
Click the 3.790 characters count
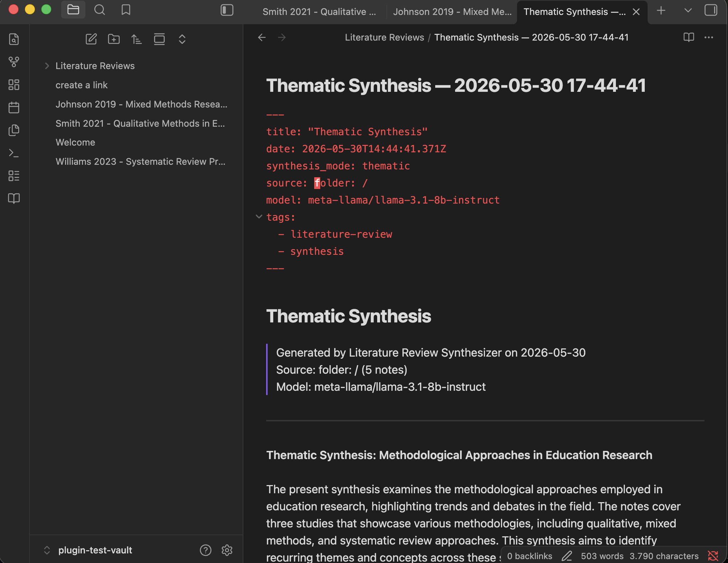(x=664, y=556)
